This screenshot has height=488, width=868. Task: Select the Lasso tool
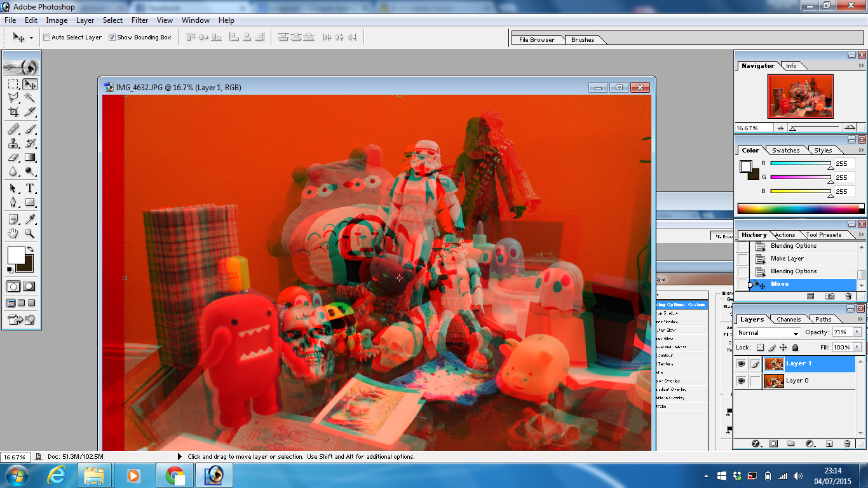[13, 97]
